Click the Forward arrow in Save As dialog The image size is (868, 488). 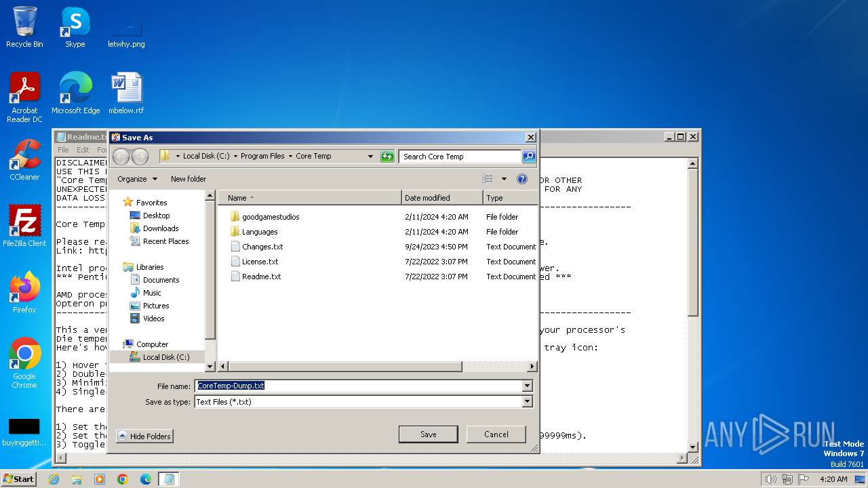[140, 157]
